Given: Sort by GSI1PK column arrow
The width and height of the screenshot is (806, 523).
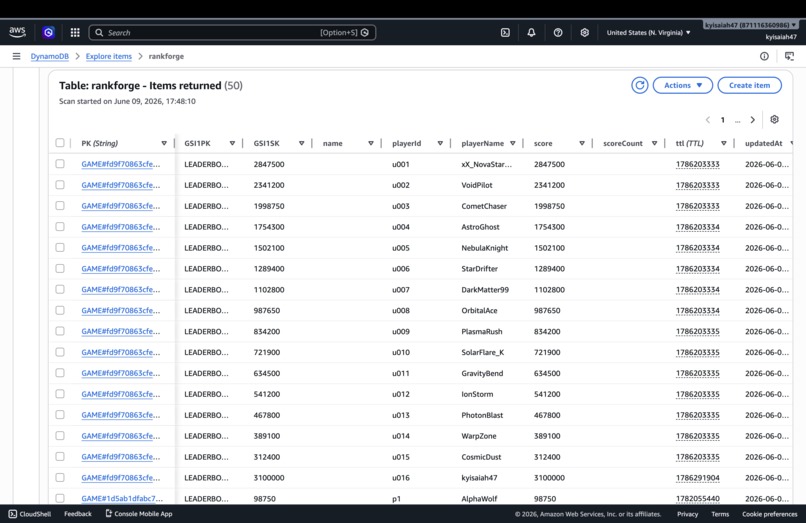Looking at the screenshot, I should [232, 143].
